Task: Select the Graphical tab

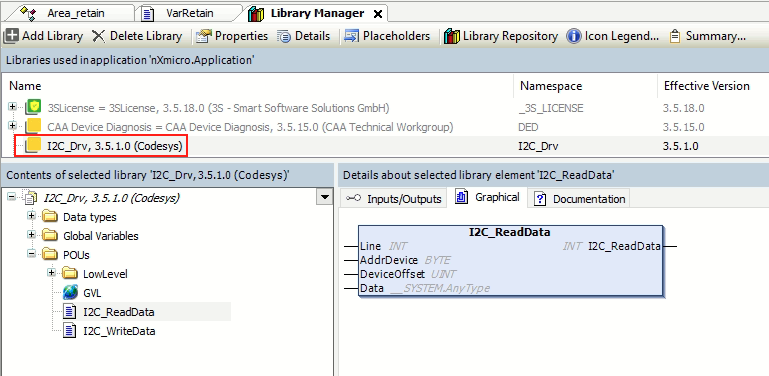Action: coord(487,197)
